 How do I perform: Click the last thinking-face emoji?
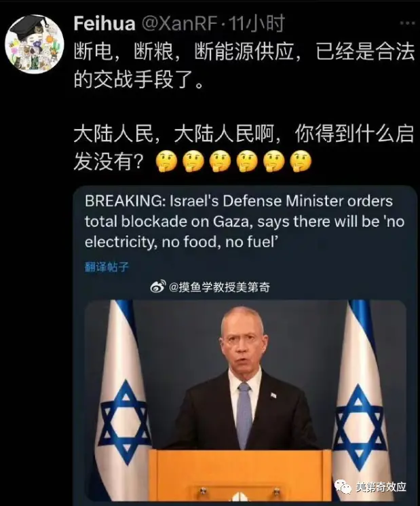[301, 161]
